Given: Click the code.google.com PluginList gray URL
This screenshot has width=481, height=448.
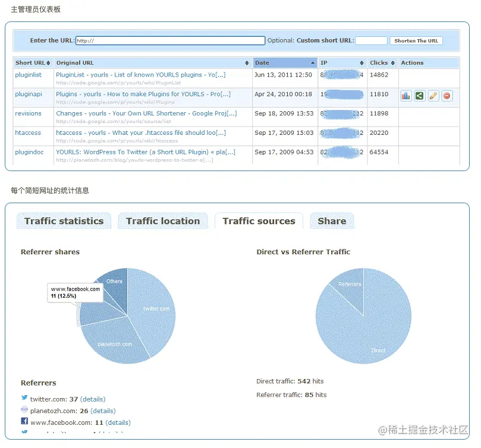Looking at the screenshot, I should click(x=118, y=83).
